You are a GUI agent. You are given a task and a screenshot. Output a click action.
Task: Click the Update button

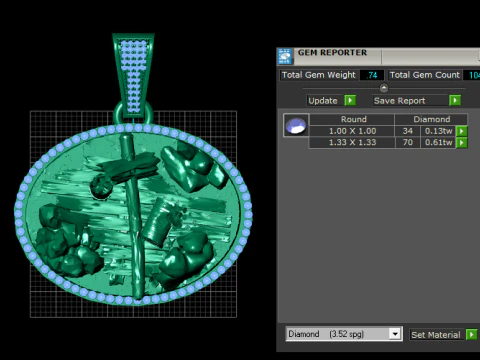[323, 101]
